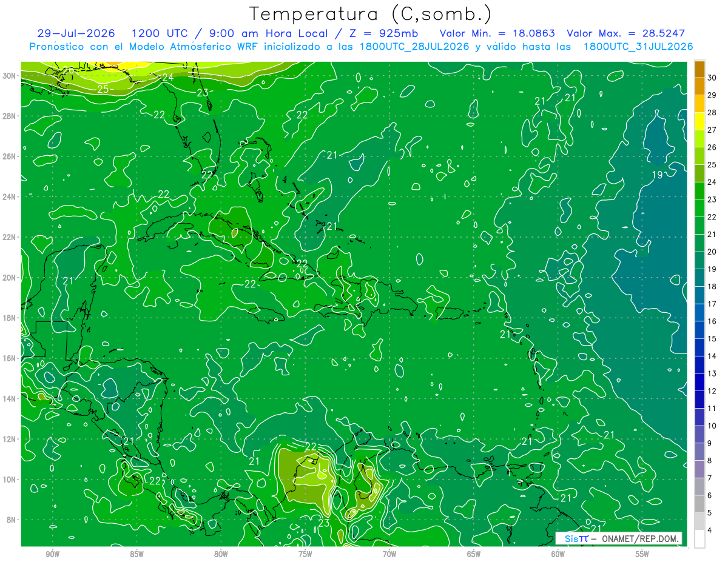Click latitude axis label "18N"
Image resolution: width=728 pixels, height=562 pixels.
pos(9,318)
